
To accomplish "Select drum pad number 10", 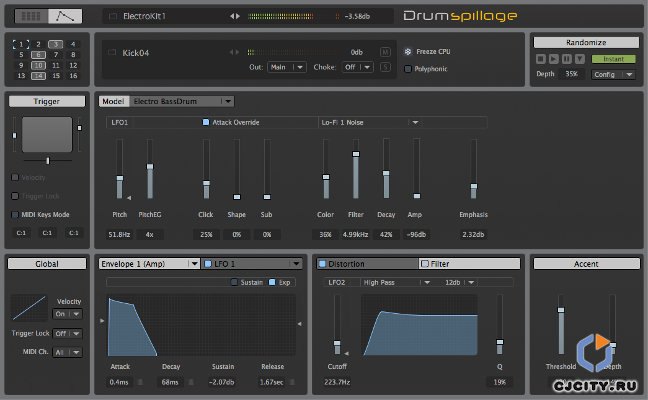I will [38, 67].
